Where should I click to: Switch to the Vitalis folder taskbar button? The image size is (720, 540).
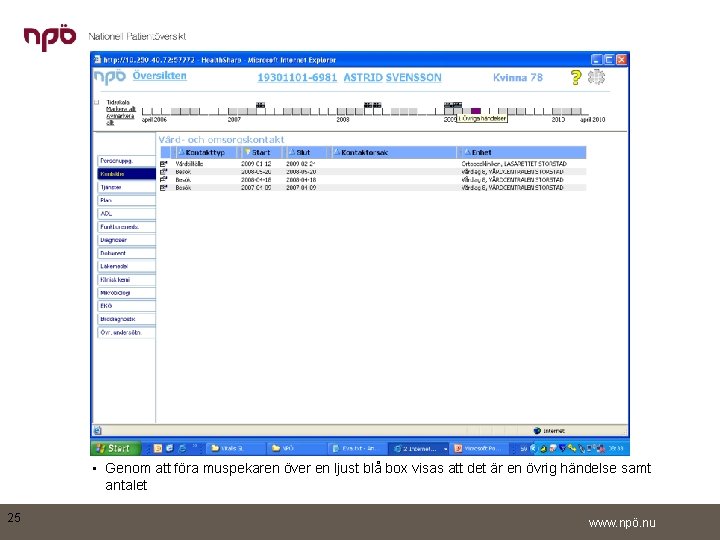(235, 449)
